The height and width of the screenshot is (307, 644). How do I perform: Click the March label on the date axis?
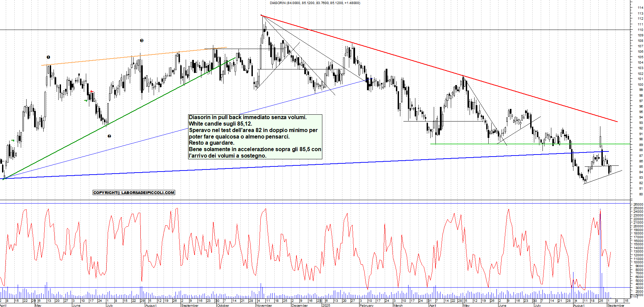point(398,305)
